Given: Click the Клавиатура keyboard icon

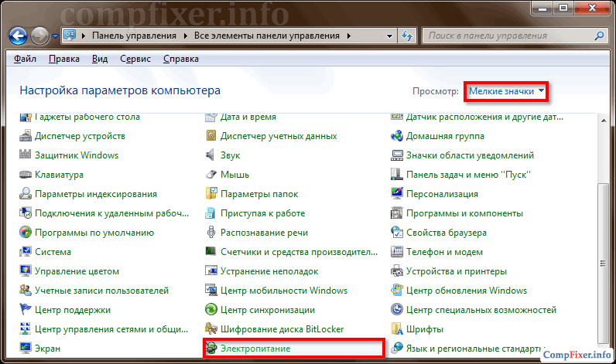Looking at the screenshot, I should pos(26,175).
